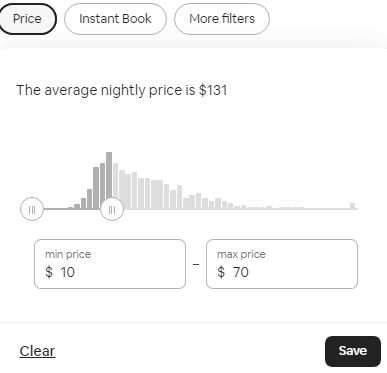
Task: Click the dark slider track between handles
Action: click(x=72, y=209)
